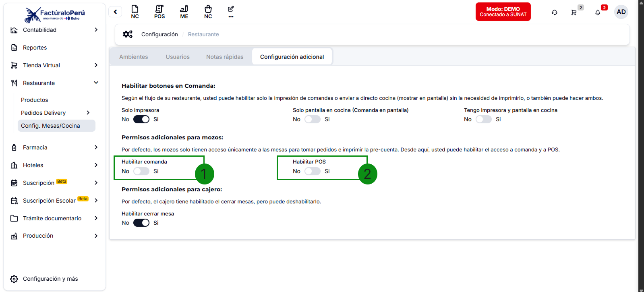Image resolution: width=644 pixels, height=292 pixels.
Task: Select Productos under Restaurante
Action: (x=35, y=100)
